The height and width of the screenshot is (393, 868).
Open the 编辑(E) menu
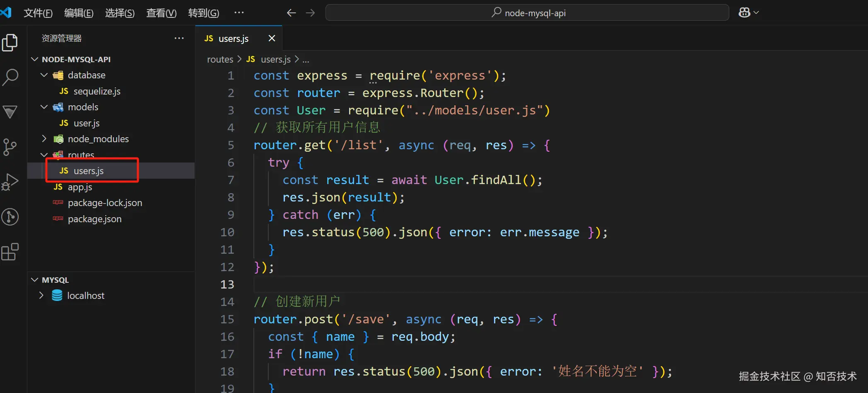tap(79, 13)
